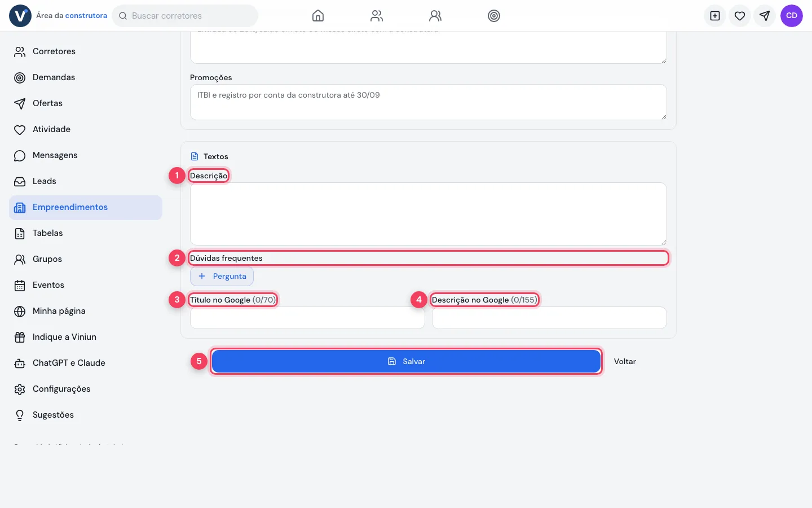The height and width of the screenshot is (508, 812).
Task: Click the Textos section heading
Action: tap(216, 156)
